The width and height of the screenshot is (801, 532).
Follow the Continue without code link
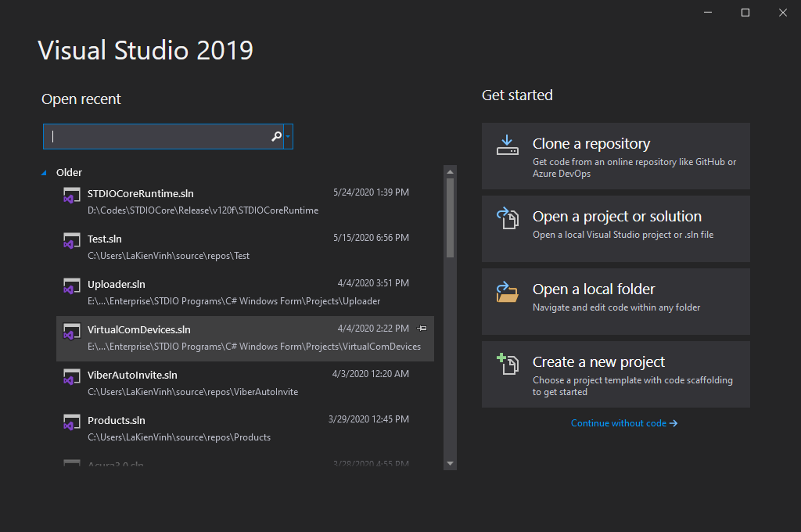coord(623,423)
